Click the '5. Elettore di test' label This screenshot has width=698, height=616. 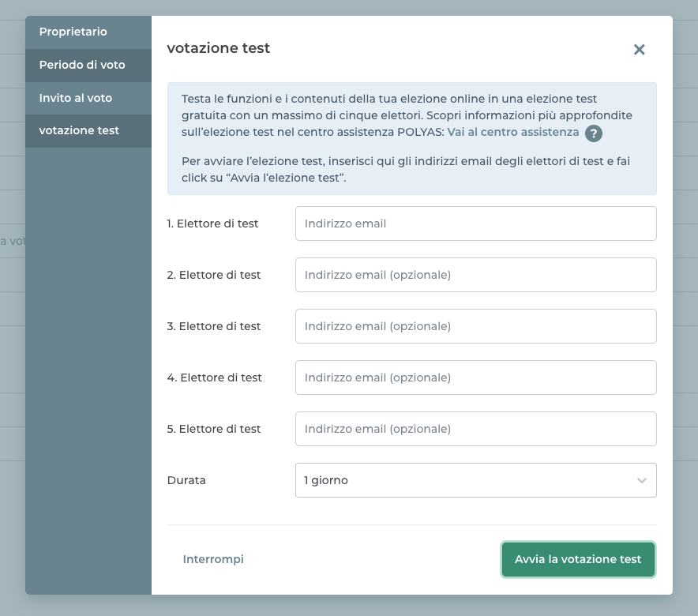tap(214, 429)
